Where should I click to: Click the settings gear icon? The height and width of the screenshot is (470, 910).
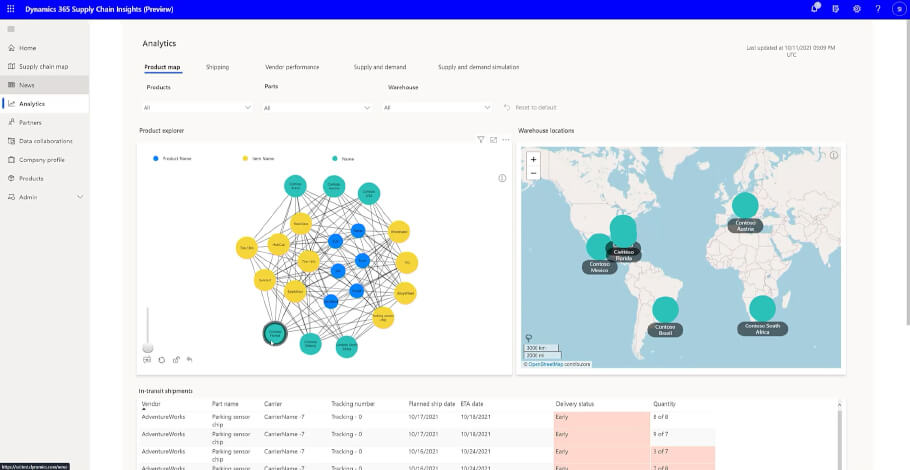point(857,9)
